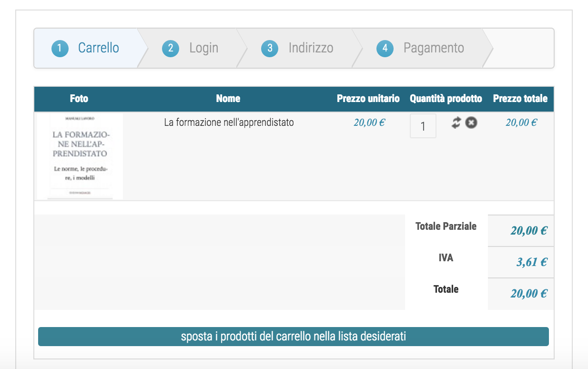This screenshot has height=369, width=588.
Task: Click the "Quantità prodotto" column header
Action: [x=446, y=99]
